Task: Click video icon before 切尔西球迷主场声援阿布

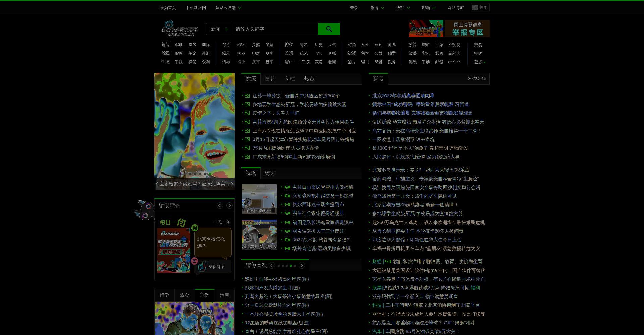Action: click(287, 205)
